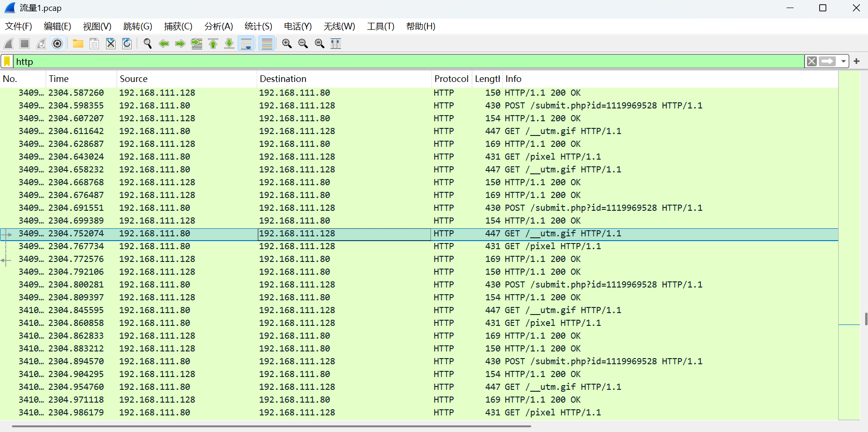Jump to the first packet icon
The width and height of the screenshot is (868, 432).
pyautogui.click(x=213, y=44)
